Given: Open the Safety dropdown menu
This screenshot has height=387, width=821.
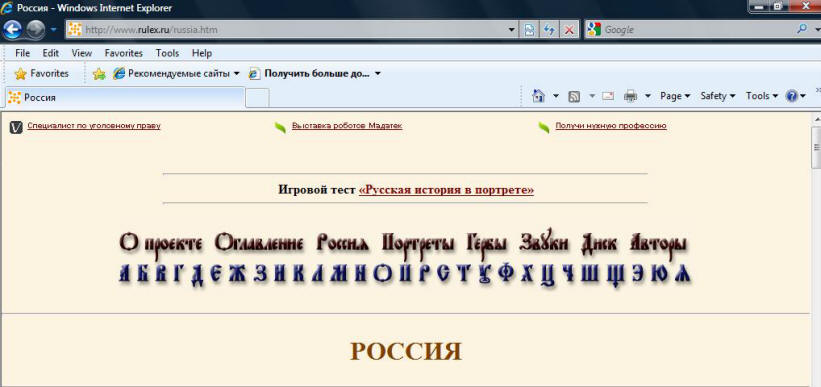Looking at the screenshot, I should click(718, 96).
